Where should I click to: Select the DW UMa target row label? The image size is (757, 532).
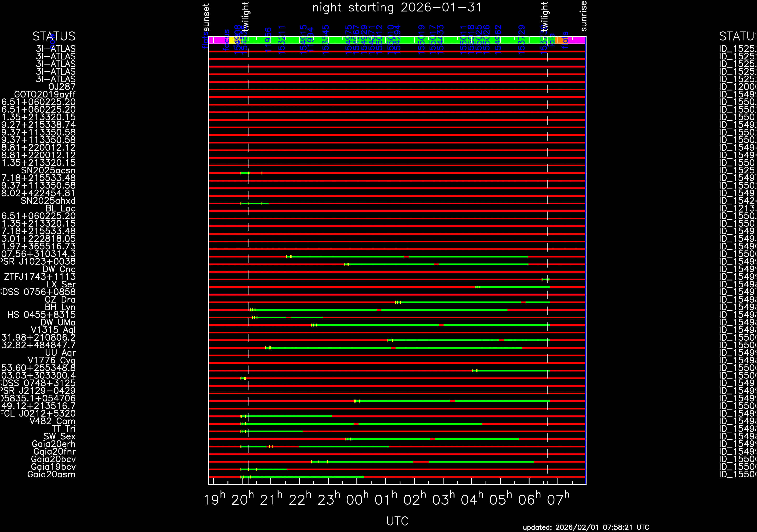[x=58, y=322]
